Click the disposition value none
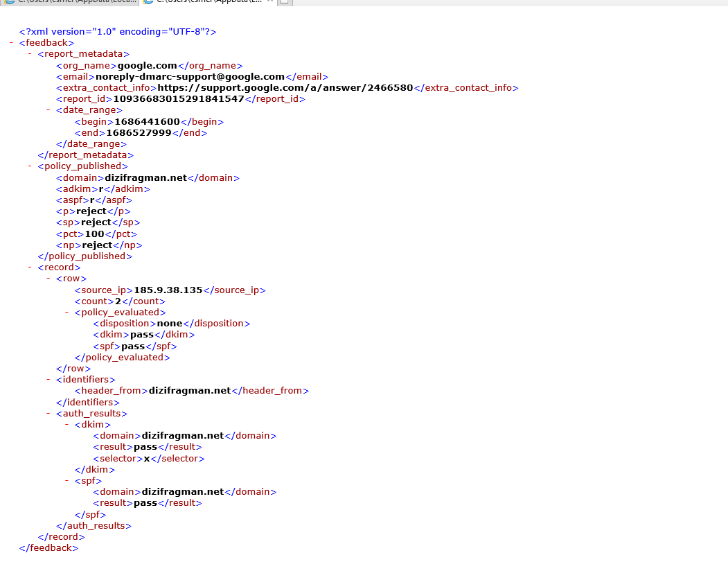This screenshot has width=728, height=571. coord(170,324)
